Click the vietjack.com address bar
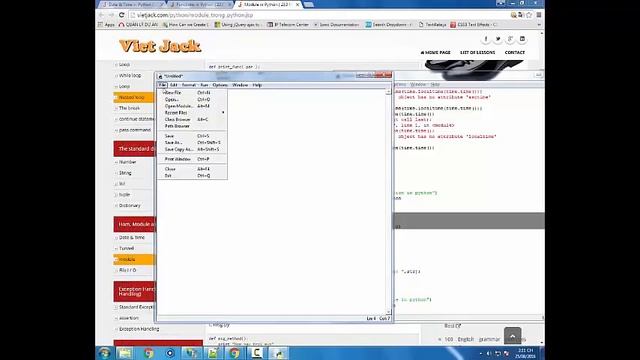The image size is (640, 360). point(318,15)
